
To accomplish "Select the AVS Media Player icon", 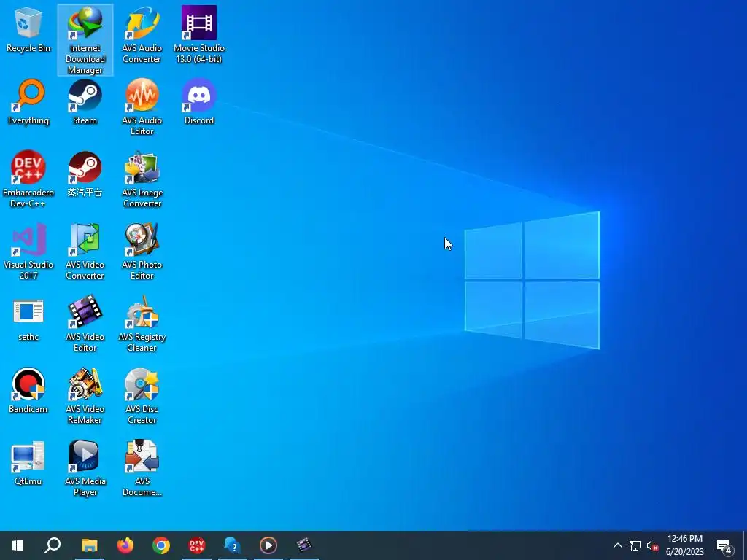I will (85, 469).
